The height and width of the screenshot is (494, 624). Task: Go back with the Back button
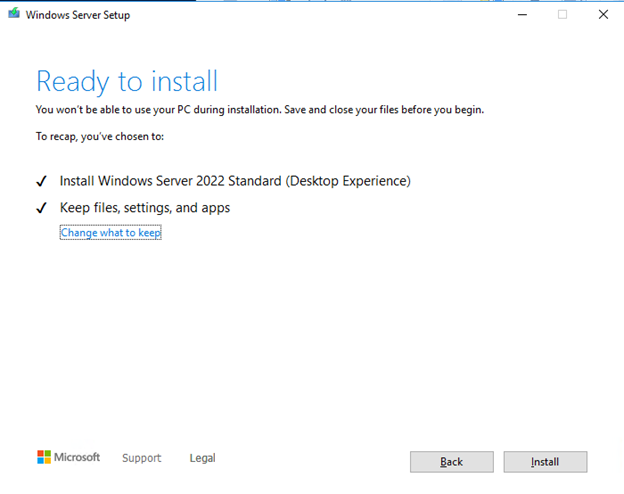[x=452, y=462]
